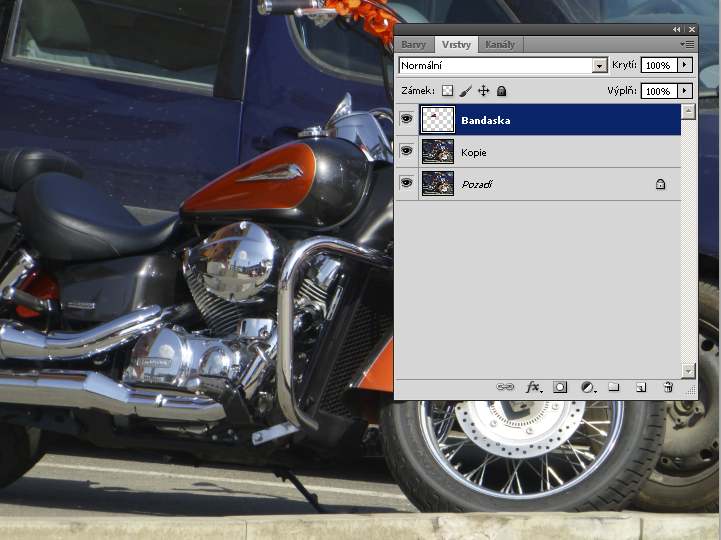The image size is (721, 540).
Task: Create new fill or adjustment layer
Action: point(587,387)
